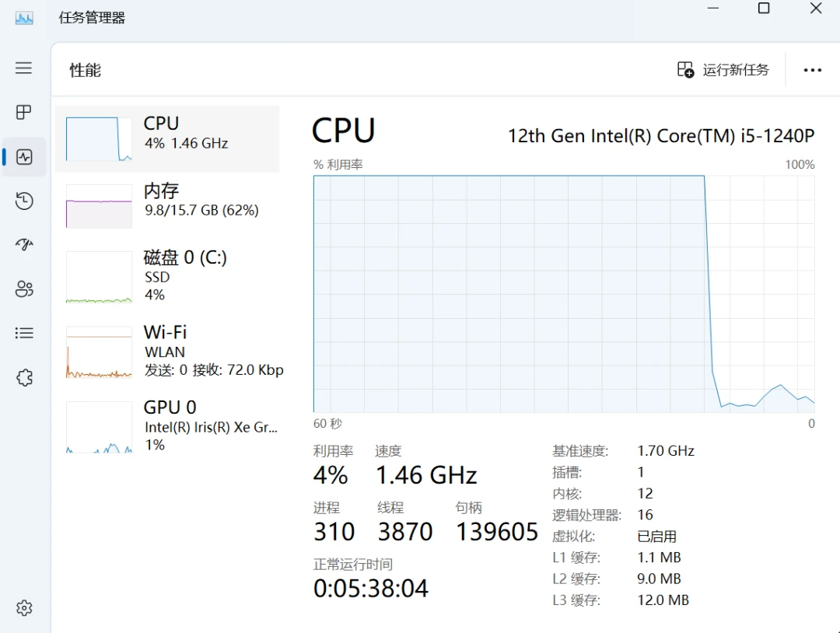Maximize the Task Manager window
The width and height of the screenshot is (840, 633).
pyautogui.click(x=764, y=8)
